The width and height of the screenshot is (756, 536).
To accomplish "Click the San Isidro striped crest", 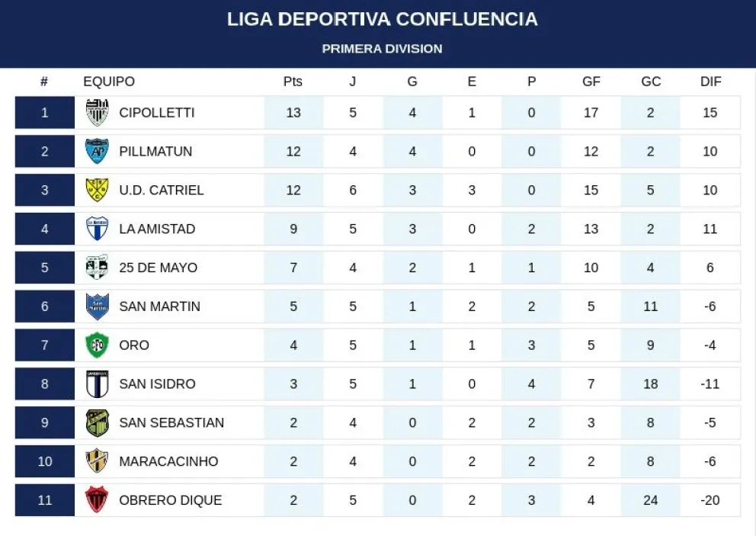I will click(97, 384).
